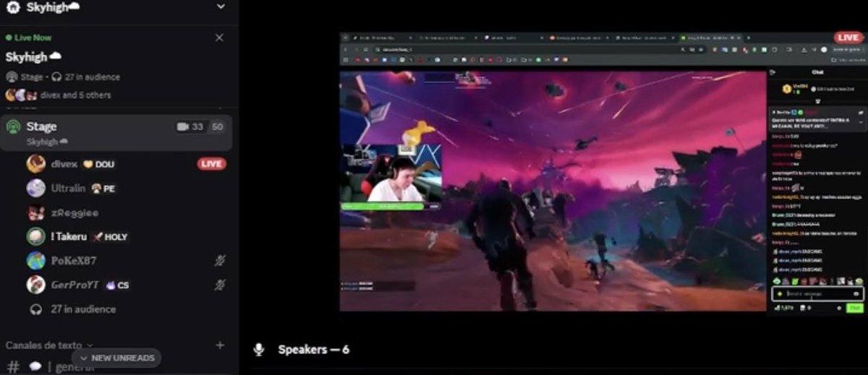The height and width of the screenshot is (375, 868).
Task: Click the red LIVE indicator on stream
Action: click(847, 38)
